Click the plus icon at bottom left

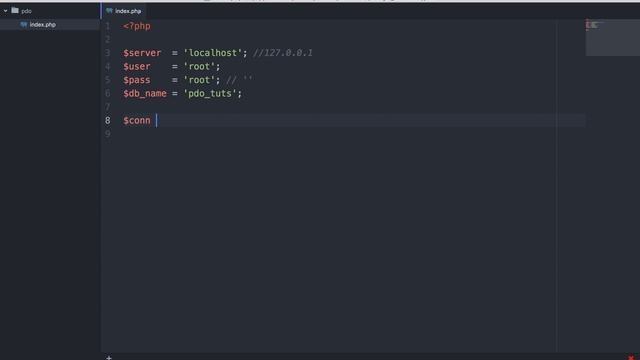point(109,358)
